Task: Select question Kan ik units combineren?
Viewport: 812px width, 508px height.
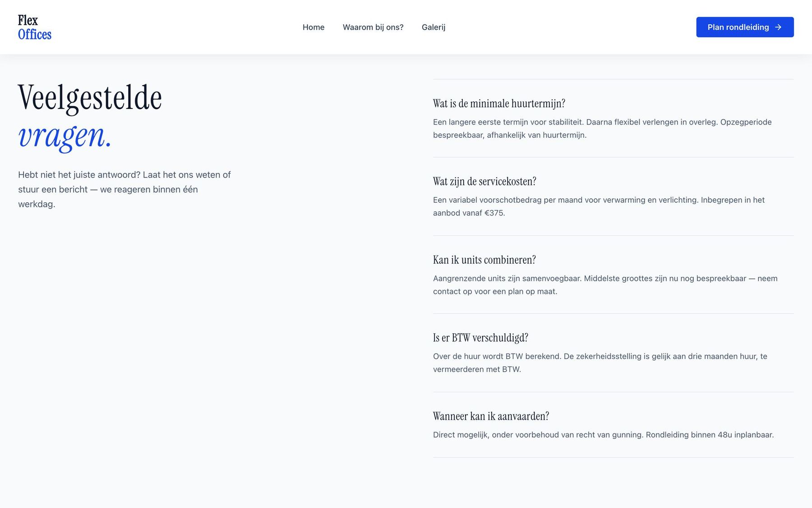Action: [484, 260]
